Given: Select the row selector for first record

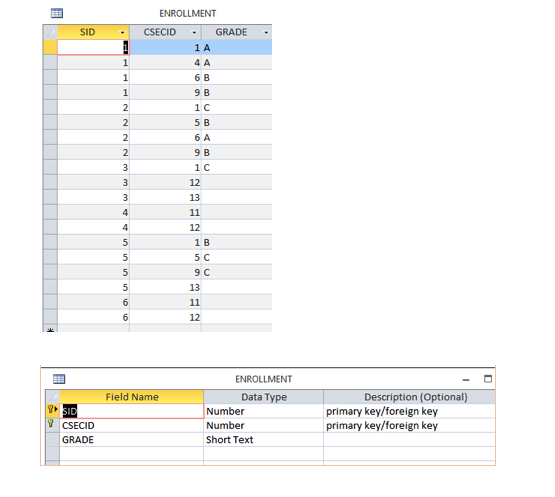Looking at the screenshot, I should 50,47.
